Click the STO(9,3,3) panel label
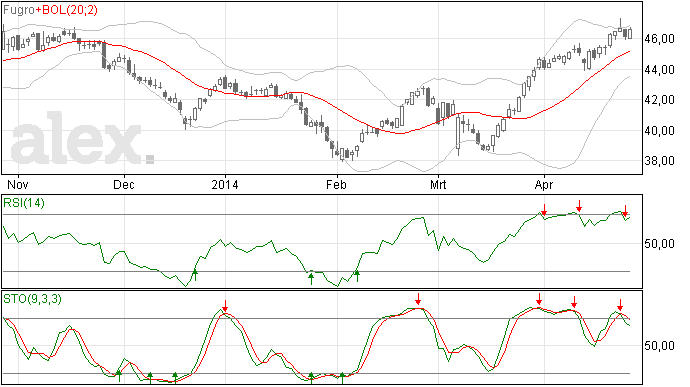690x387 pixels. point(33,299)
